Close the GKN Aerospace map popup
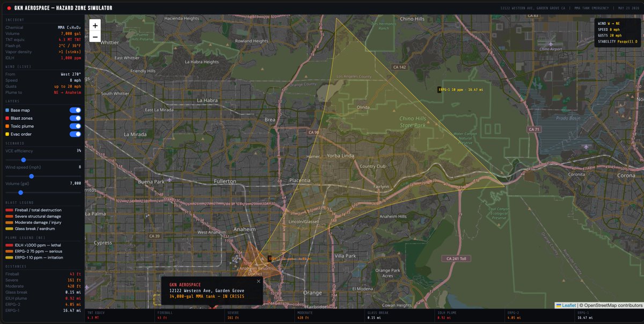The height and width of the screenshot is (324, 644). [258, 281]
